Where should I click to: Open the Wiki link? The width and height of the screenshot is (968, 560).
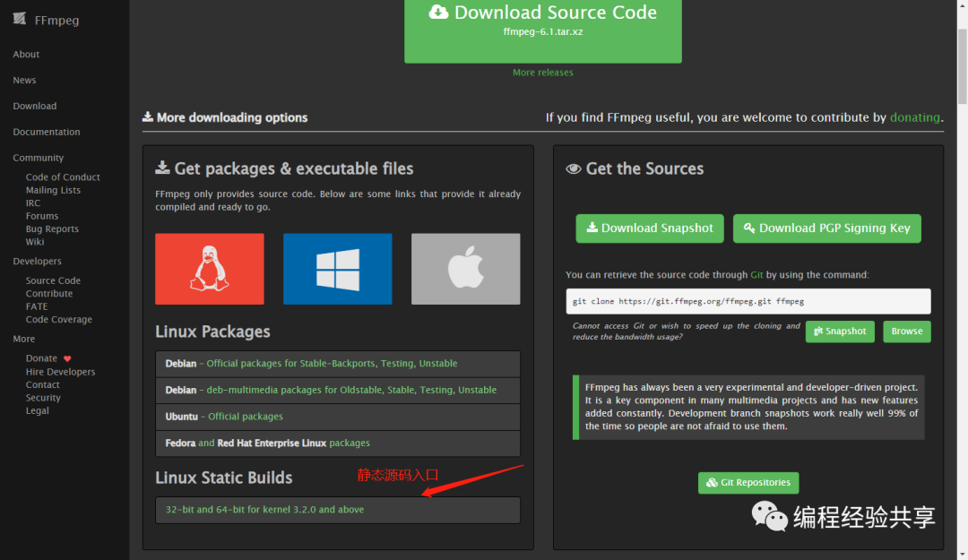[x=35, y=242]
